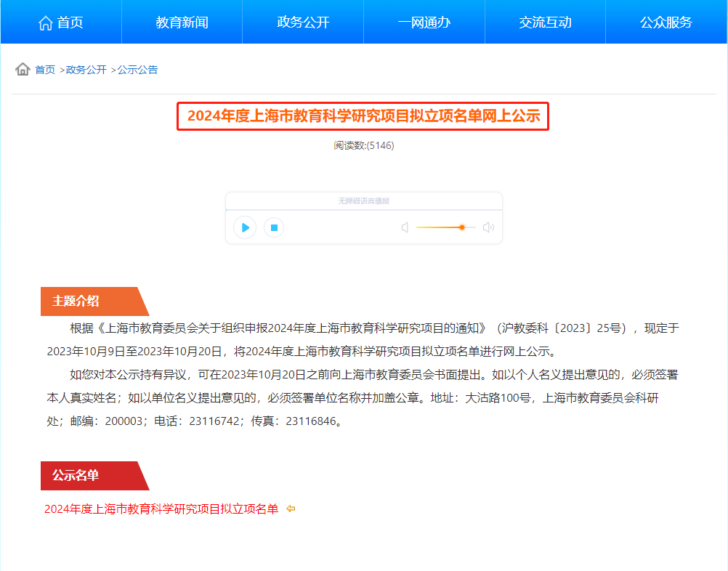Open 教育新闻 in the top navigation
728x571 pixels.
(182, 23)
